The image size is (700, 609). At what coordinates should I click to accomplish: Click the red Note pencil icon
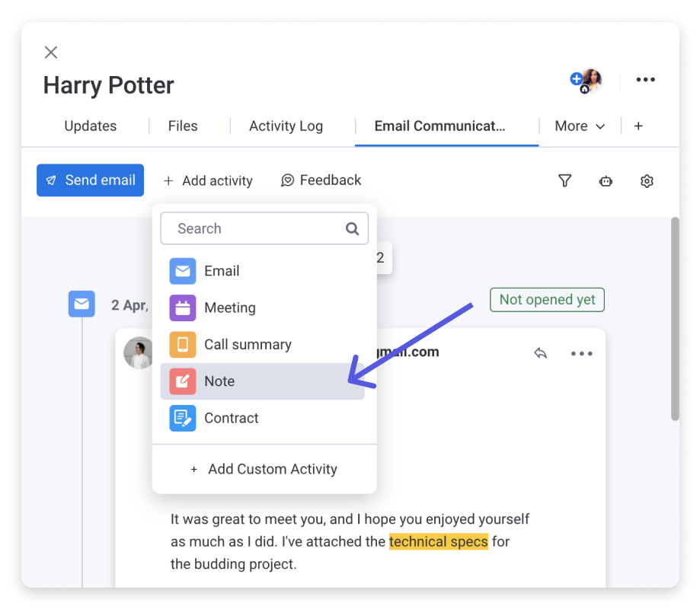point(183,381)
